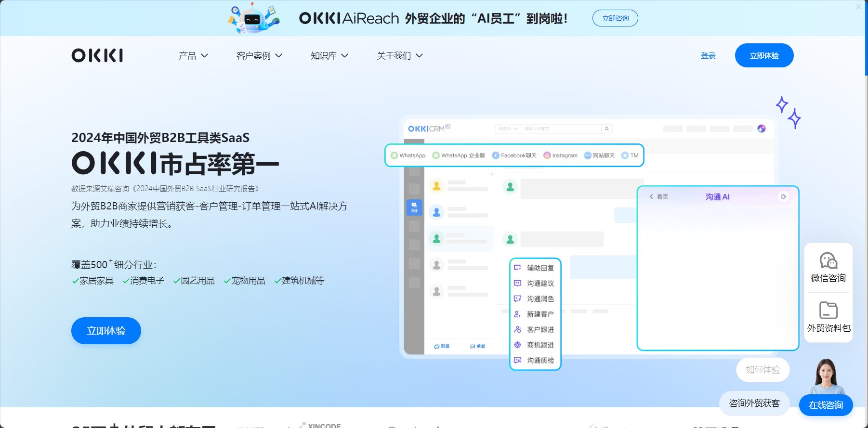Image resolution: width=868 pixels, height=428 pixels.
Task: Click the TM channel icon
Action: pos(625,156)
